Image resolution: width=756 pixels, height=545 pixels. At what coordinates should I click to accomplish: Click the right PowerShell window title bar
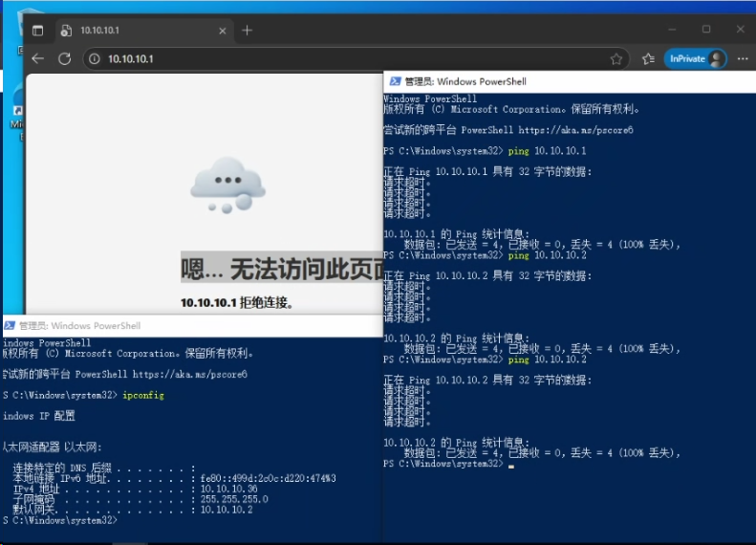[573, 82]
